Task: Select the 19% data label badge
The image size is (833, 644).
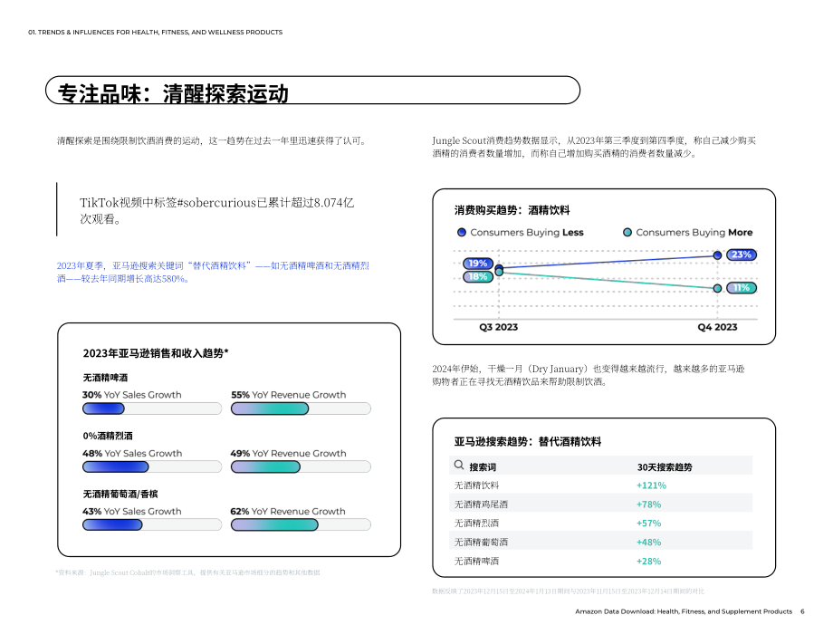Action: coord(478,264)
